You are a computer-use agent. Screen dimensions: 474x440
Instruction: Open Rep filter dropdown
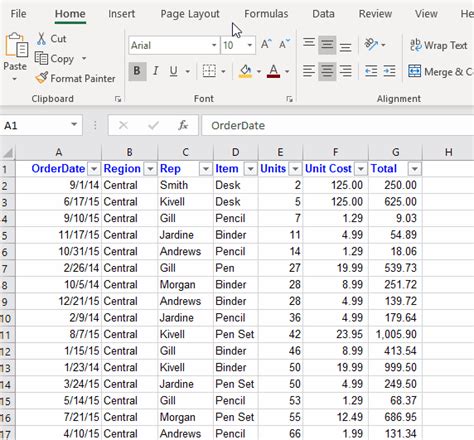[x=206, y=169]
